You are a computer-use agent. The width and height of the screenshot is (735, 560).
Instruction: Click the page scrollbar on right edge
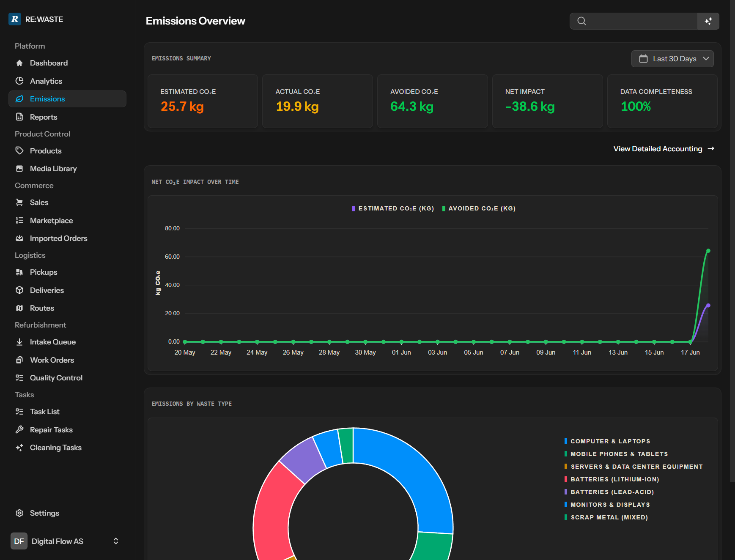(732, 241)
